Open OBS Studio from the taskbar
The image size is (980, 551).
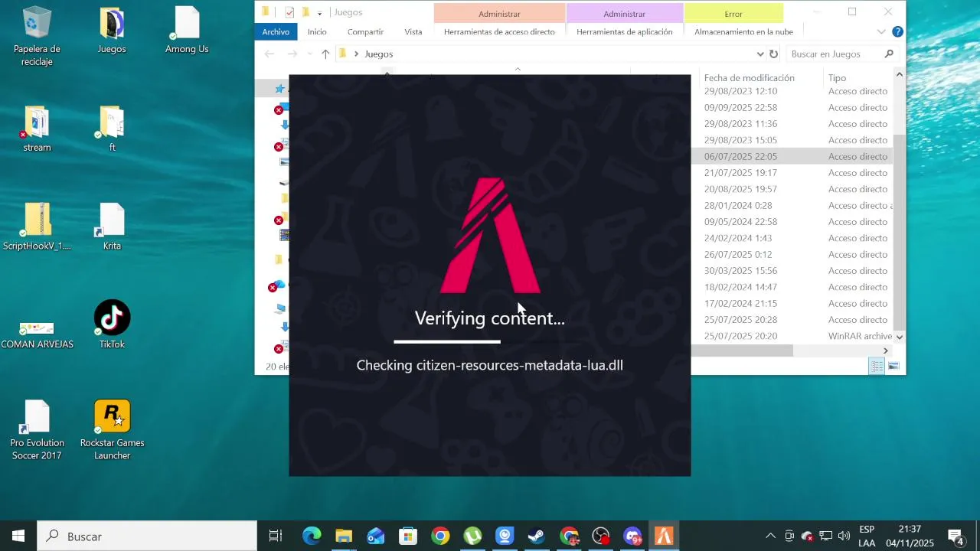click(x=601, y=536)
